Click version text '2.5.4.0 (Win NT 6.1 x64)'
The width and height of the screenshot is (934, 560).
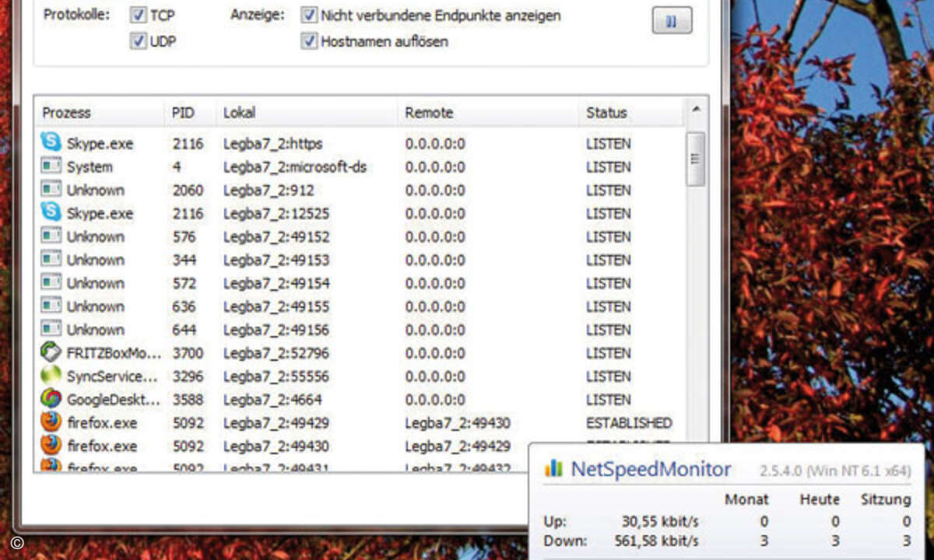click(x=835, y=471)
